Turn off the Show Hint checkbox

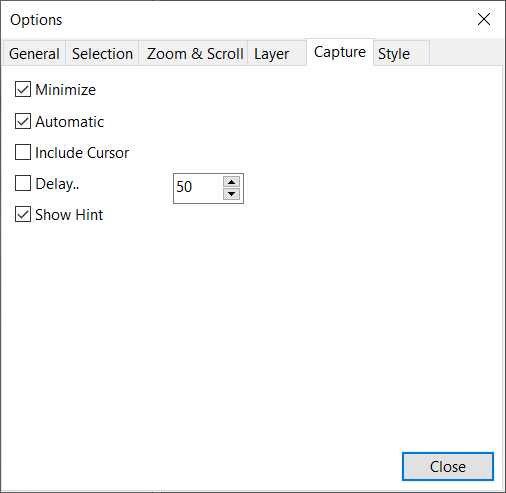(23, 214)
